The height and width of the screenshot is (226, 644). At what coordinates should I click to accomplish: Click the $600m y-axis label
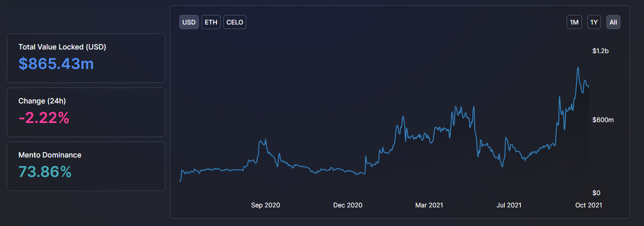pos(603,120)
